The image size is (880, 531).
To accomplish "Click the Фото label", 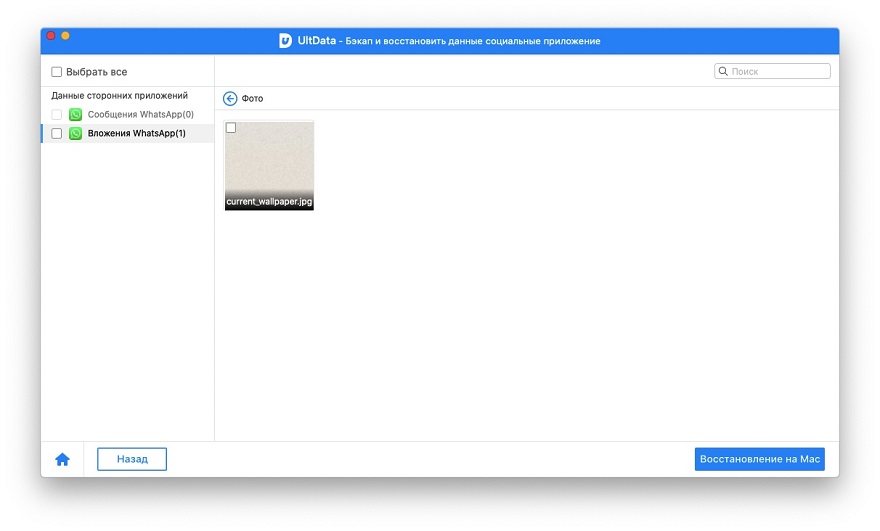I will (x=253, y=99).
